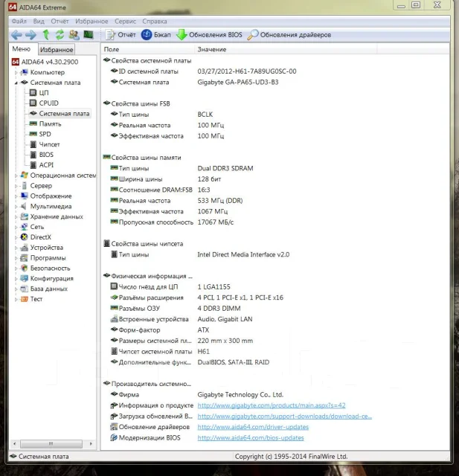Open Обновления драйверов from toolbar
Viewport: 459px width, 476px height.
coord(289,35)
